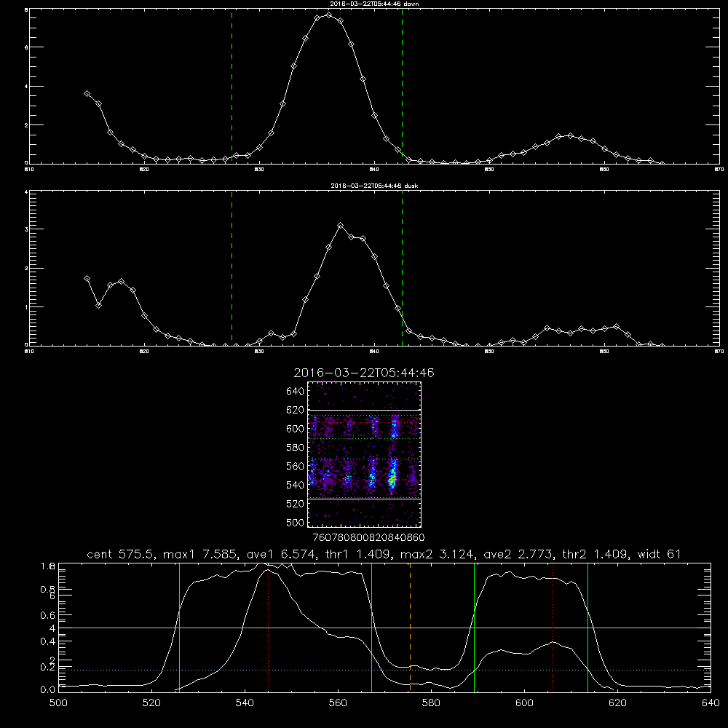728x728 pixels.
Task: Click heatmap y-axis label 520
Action: [296, 504]
